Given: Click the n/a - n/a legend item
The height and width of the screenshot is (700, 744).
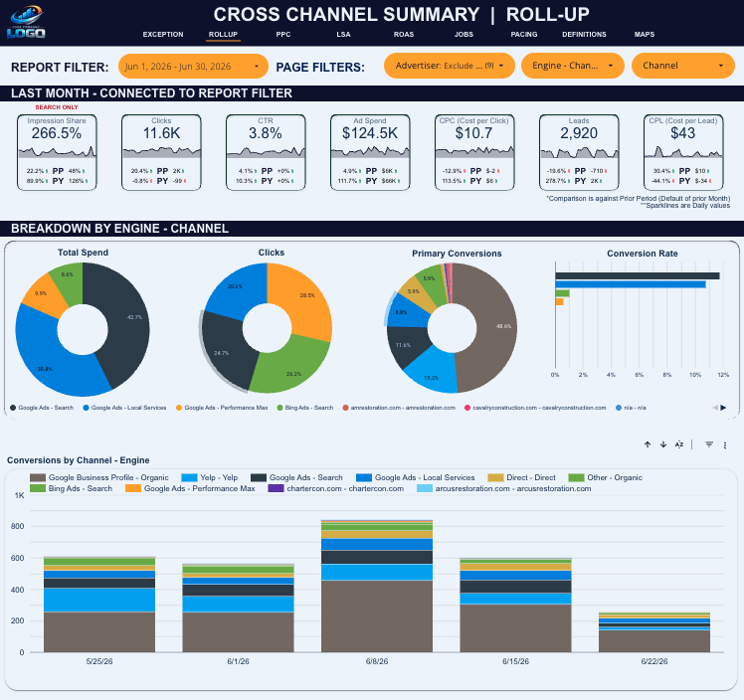Looking at the screenshot, I should pos(631,408).
